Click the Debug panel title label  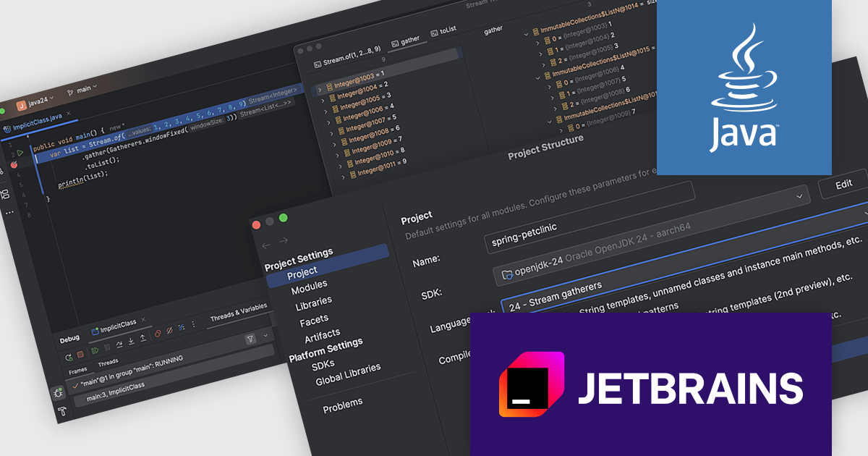(x=69, y=339)
